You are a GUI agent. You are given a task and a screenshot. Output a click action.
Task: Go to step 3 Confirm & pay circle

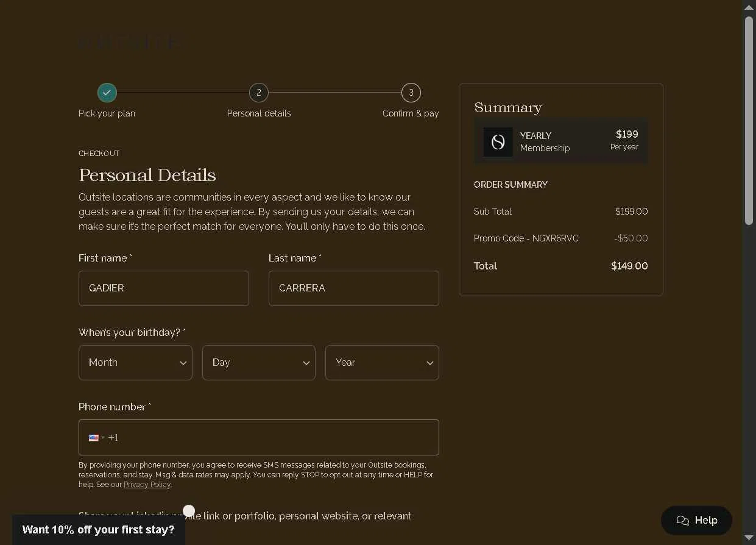tap(411, 93)
